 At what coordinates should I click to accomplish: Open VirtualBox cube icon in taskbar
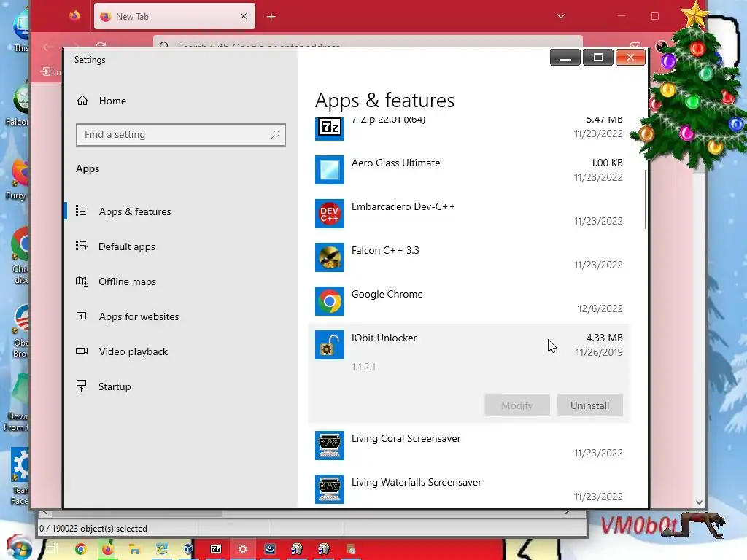click(188, 550)
